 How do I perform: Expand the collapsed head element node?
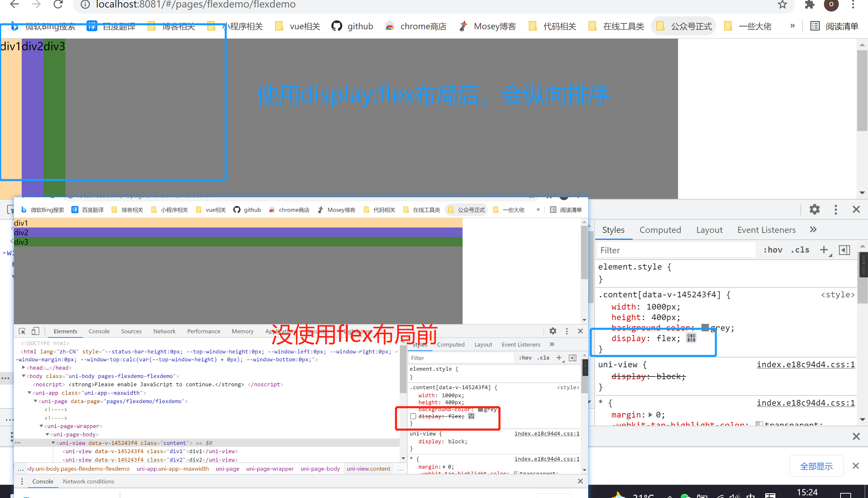[24, 368]
